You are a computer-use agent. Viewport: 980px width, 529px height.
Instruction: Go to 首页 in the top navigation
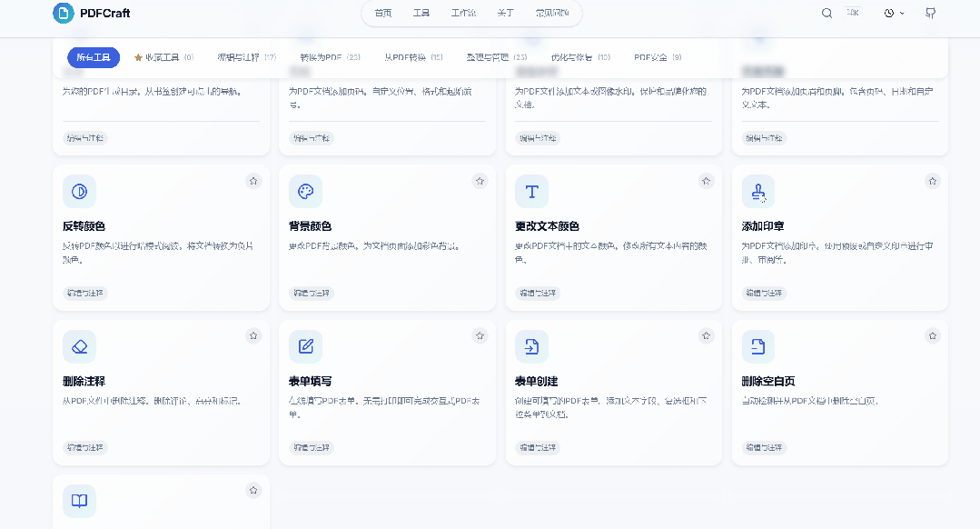point(383,13)
